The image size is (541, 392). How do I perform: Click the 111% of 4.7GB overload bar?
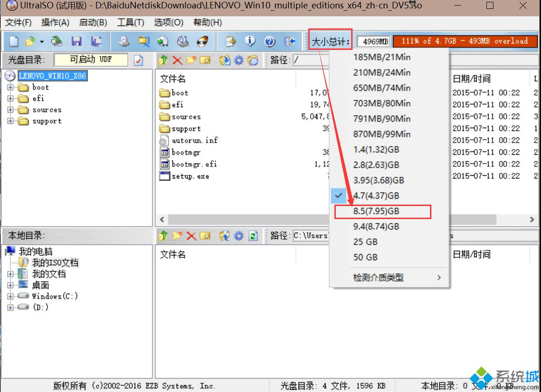pos(465,41)
